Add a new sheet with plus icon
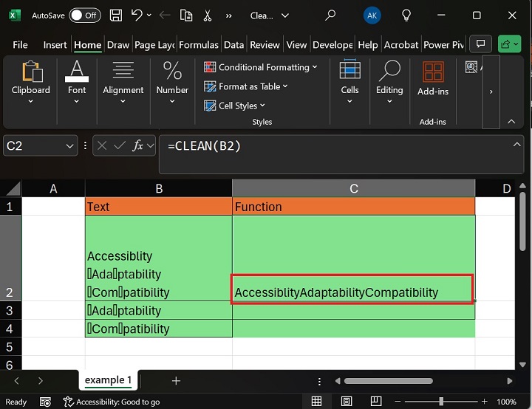532x409 pixels. tap(176, 381)
